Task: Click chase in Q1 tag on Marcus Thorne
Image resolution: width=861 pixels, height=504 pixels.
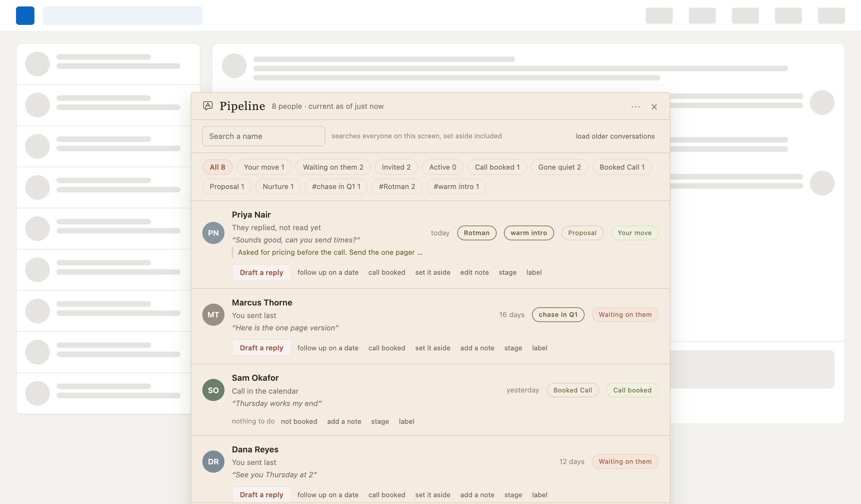Action: click(x=558, y=314)
